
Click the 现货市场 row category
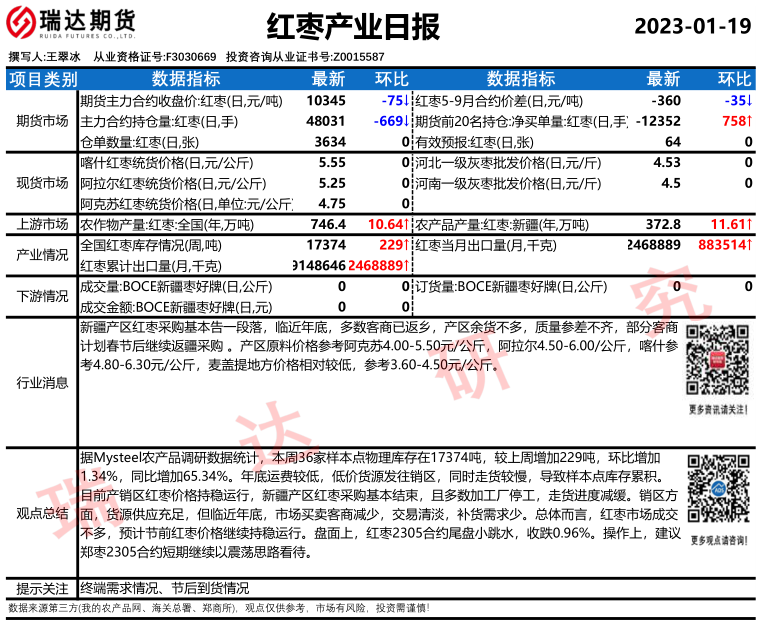click(40, 182)
